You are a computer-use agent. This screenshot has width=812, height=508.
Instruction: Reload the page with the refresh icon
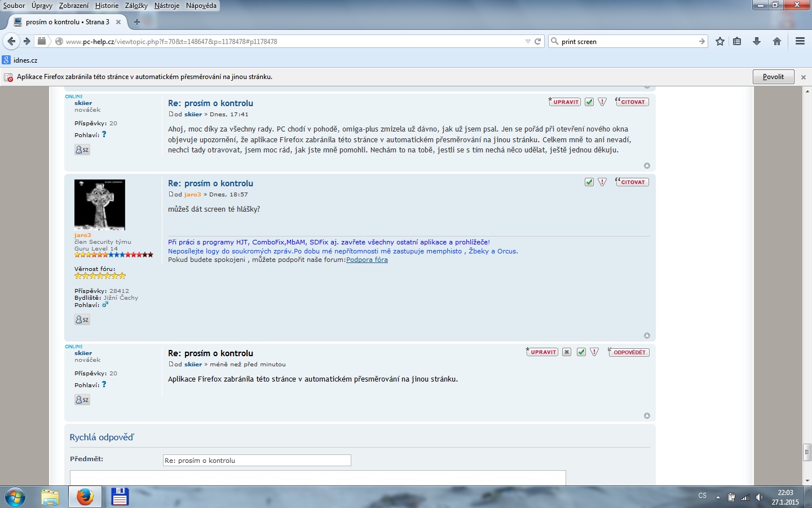(x=538, y=41)
